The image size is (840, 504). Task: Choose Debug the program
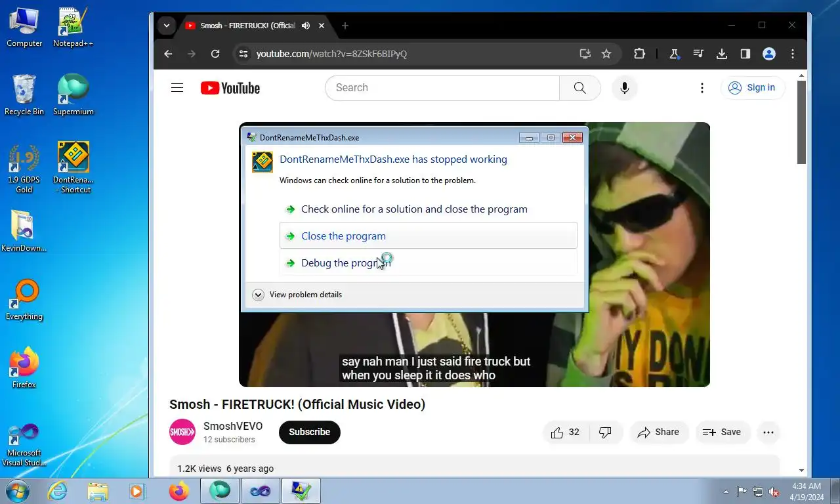tap(429, 262)
